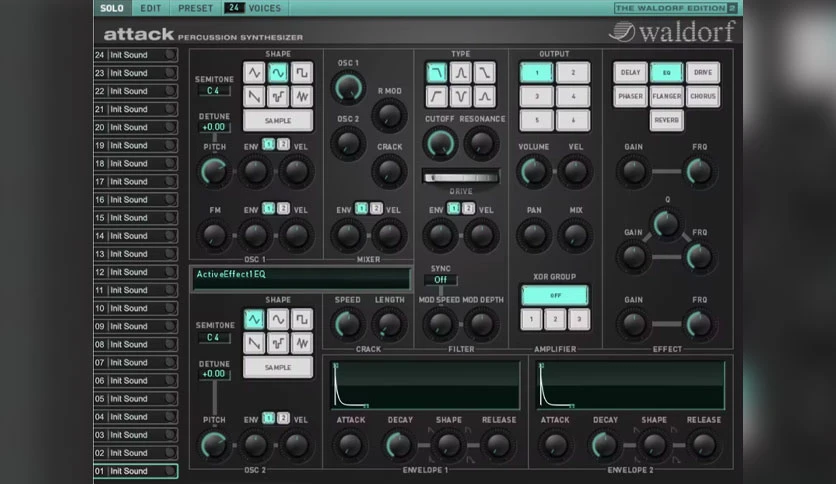The height and width of the screenshot is (484, 836).
Task: Open the PRESET menu
Action: [x=195, y=8]
